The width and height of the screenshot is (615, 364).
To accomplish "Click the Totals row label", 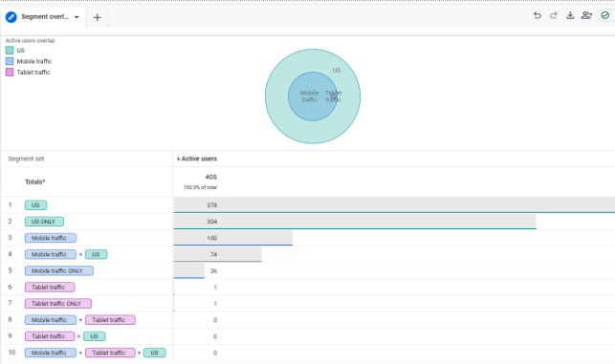I will [x=34, y=182].
